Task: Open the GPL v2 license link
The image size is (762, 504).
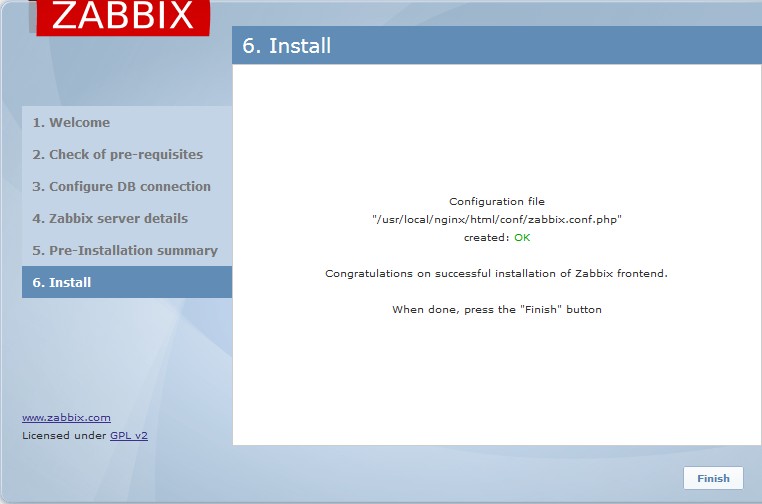Action: (129, 435)
